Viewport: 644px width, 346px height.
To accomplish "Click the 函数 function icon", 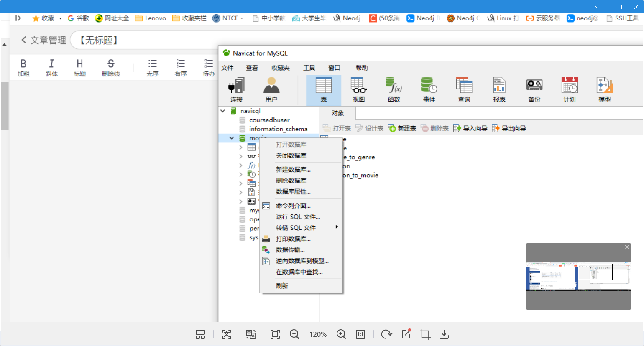I will point(394,90).
